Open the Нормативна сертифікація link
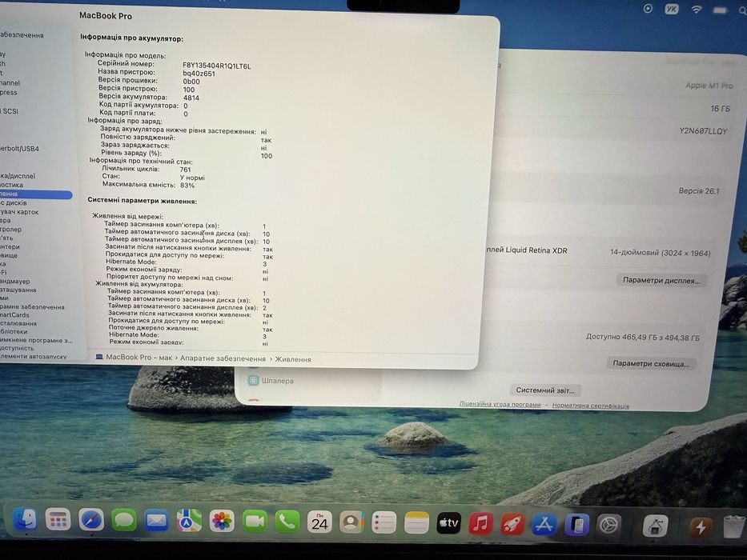This screenshot has height=560, width=747. click(x=590, y=406)
